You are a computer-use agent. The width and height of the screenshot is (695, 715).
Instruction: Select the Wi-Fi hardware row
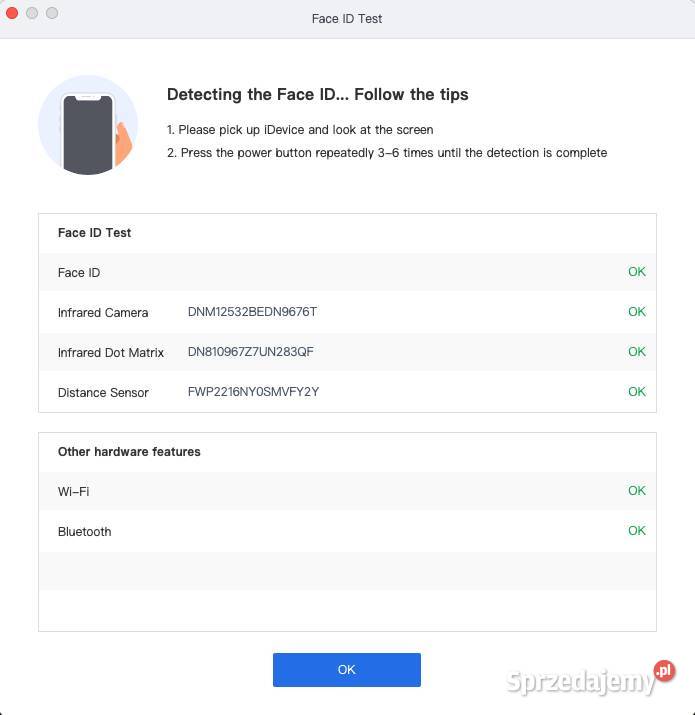(x=346, y=491)
